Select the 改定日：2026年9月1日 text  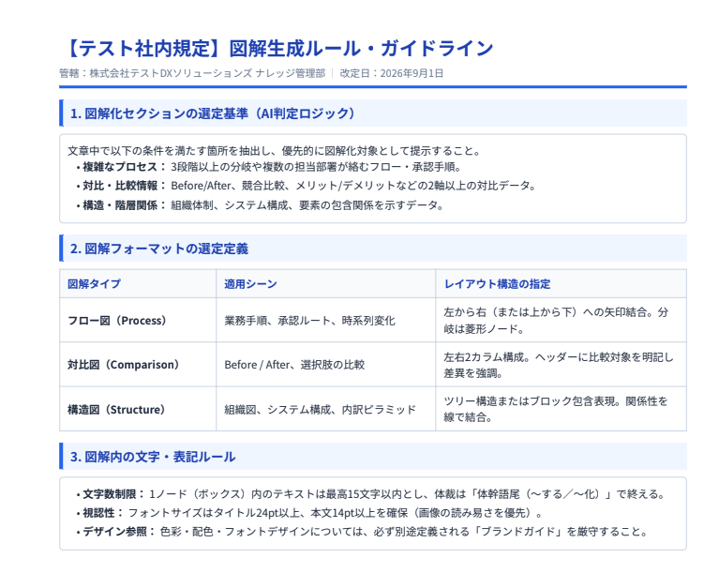point(392,73)
